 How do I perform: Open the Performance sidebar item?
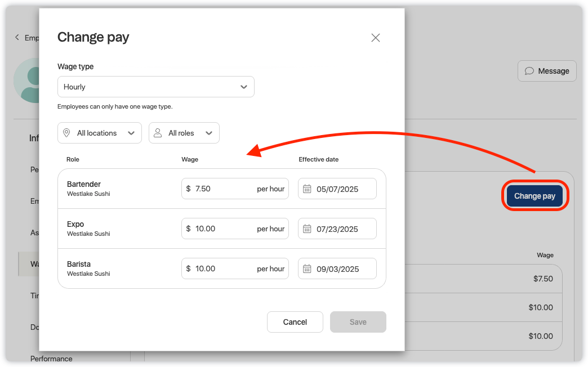tap(51, 359)
